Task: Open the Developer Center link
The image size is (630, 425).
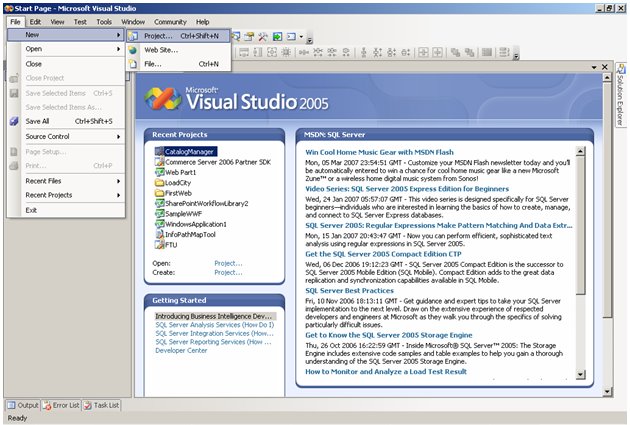Action: click(x=181, y=350)
